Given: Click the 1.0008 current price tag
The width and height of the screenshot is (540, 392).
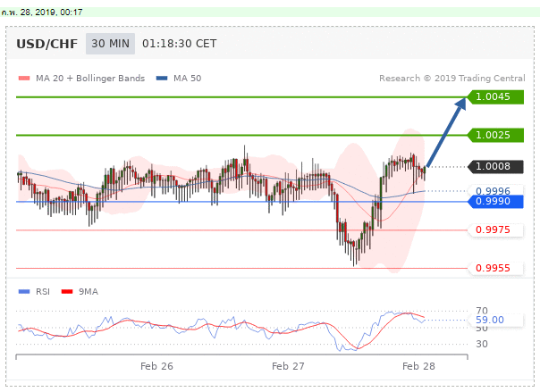Looking at the screenshot, I should [x=495, y=166].
